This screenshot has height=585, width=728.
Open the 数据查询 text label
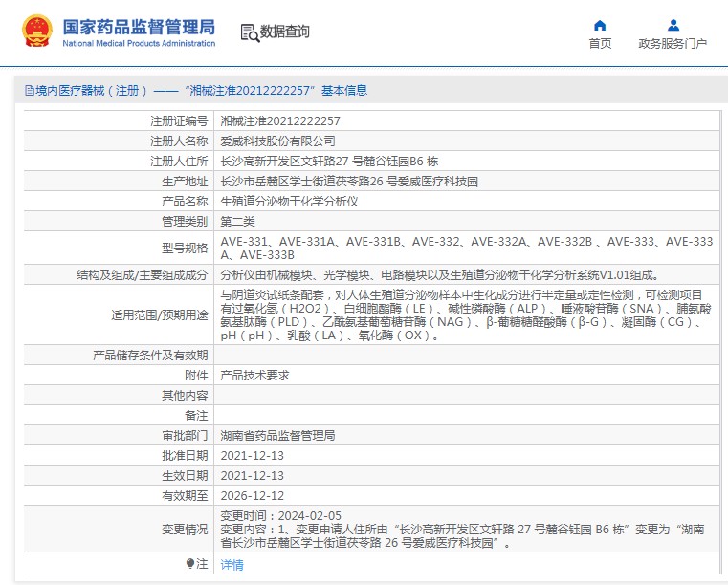pos(285,32)
